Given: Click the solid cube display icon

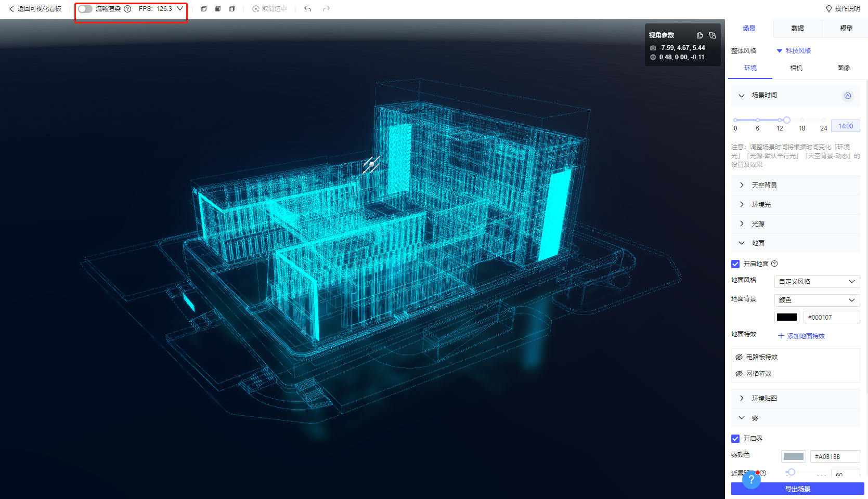Looking at the screenshot, I should coord(218,9).
